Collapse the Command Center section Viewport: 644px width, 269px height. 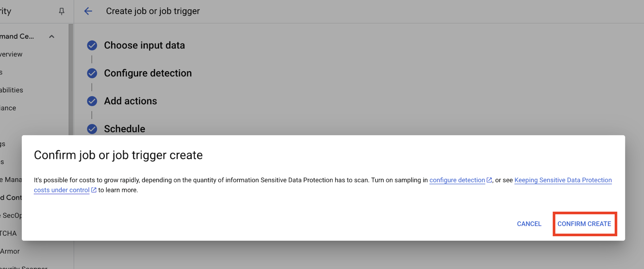pyautogui.click(x=52, y=36)
